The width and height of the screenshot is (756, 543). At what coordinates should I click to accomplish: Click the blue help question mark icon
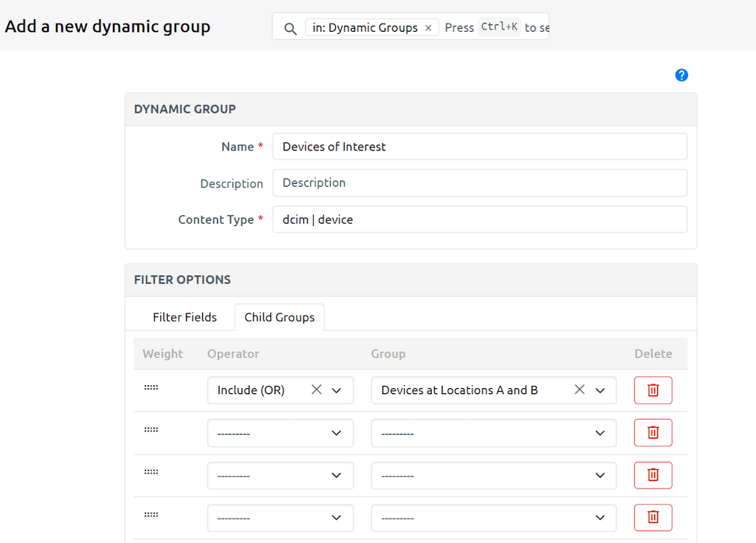pyautogui.click(x=681, y=75)
